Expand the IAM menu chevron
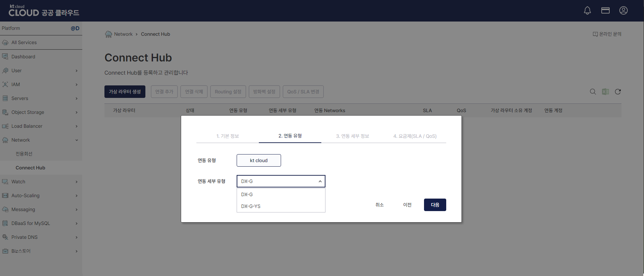Screen dimensions: 644x276 point(77,85)
